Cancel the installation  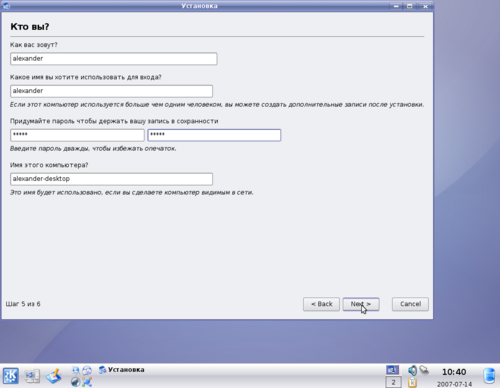[410, 304]
